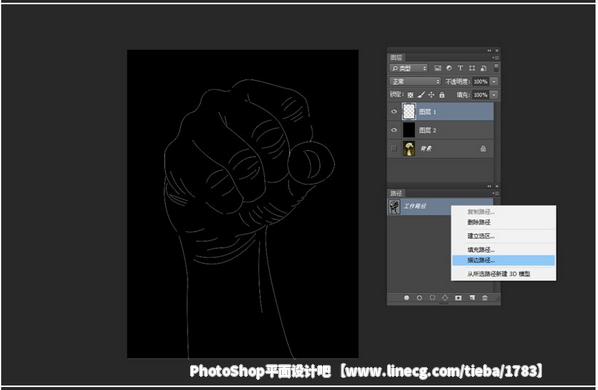Click the lock transparent pixels icon
The height and width of the screenshot is (390, 598).
pyautogui.click(x=410, y=95)
